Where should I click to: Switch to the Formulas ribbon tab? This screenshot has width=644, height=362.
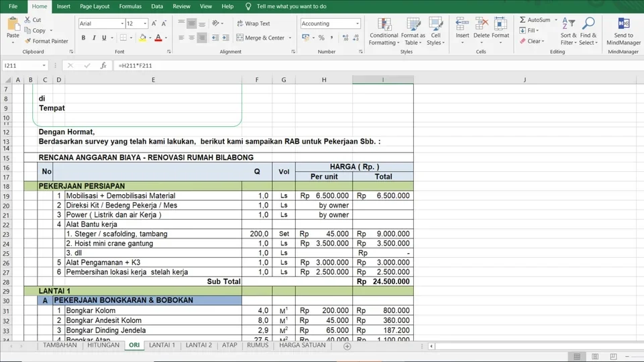coord(130,6)
